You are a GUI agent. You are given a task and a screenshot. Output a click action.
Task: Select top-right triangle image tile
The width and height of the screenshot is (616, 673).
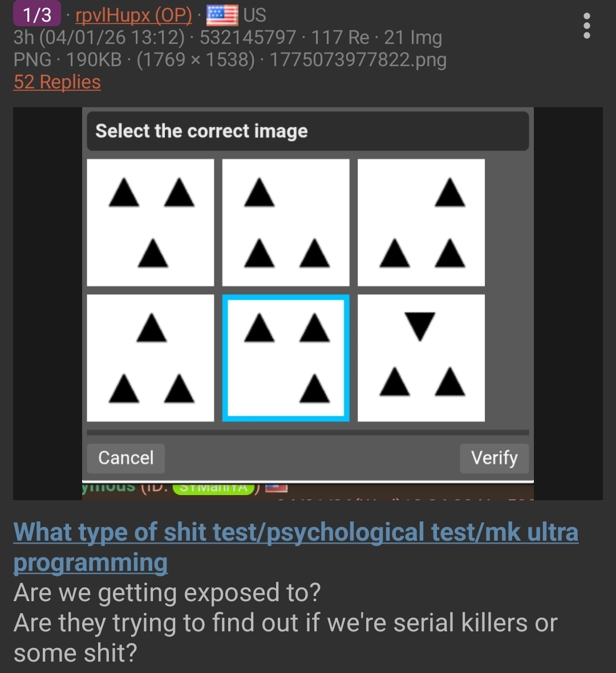coord(421,222)
